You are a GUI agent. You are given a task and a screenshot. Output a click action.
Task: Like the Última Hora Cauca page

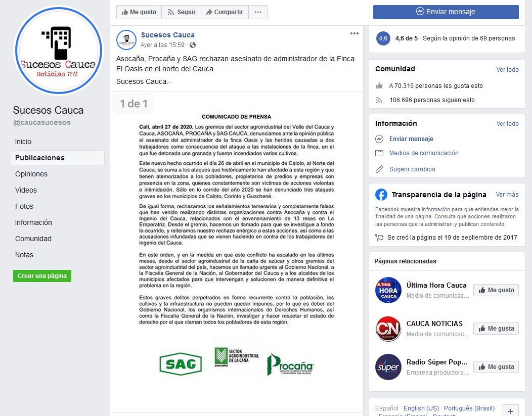click(496, 290)
